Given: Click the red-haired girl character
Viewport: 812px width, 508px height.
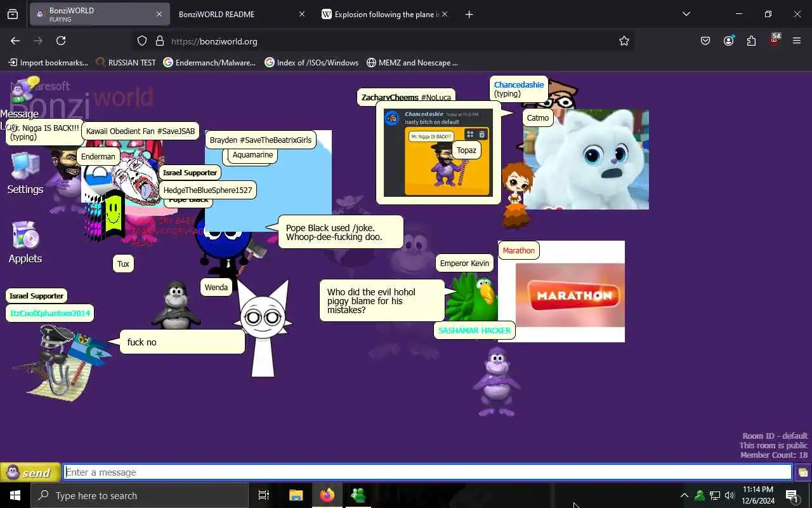Looking at the screenshot, I should [x=517, y=196].
